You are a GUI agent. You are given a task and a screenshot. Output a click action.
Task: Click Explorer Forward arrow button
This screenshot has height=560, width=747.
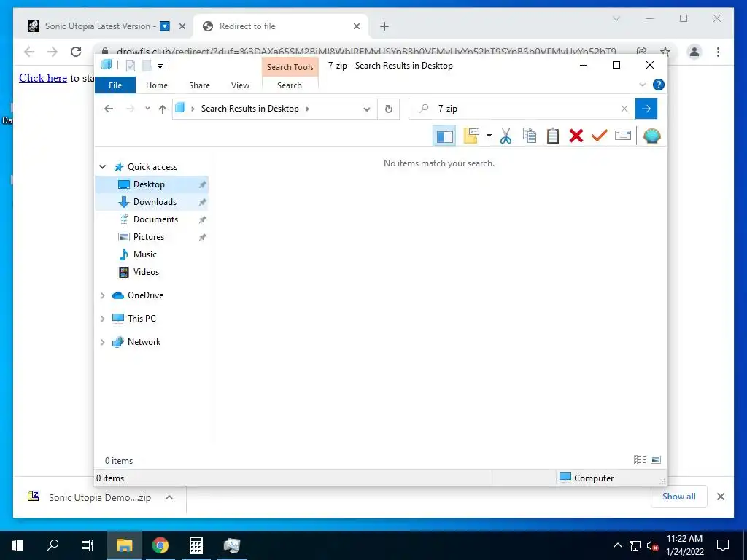(130, 109)
